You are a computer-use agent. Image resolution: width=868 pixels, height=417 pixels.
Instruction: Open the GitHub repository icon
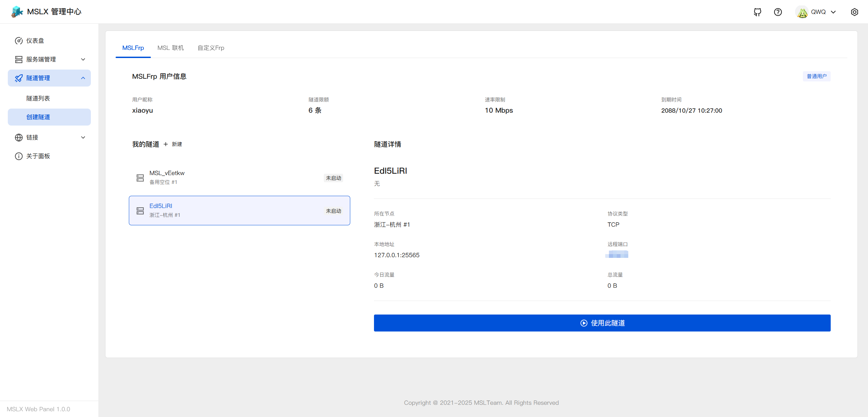coord(757,12)
